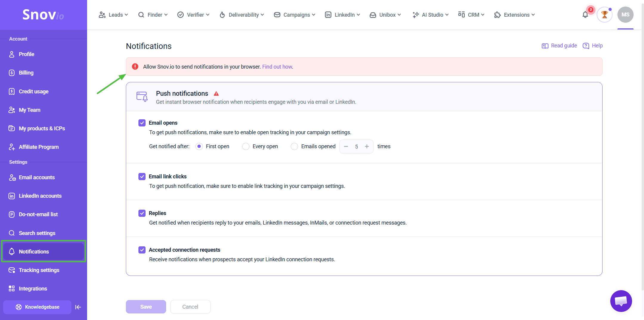Click the push notifications warning triangle
Screen dimensions: 644x320
pyautogui.click(x=216, y=94)
